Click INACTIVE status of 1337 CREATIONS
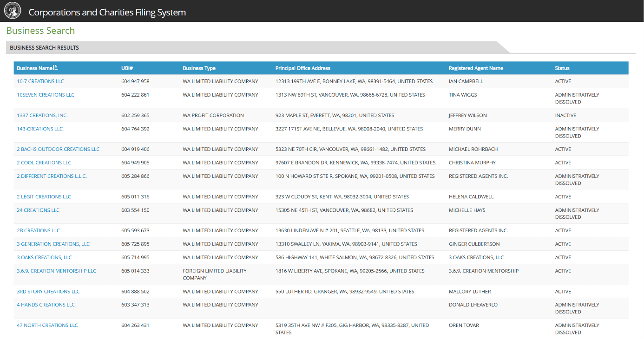The height and width of the screenshot is (339, 644). coord(565,115)
